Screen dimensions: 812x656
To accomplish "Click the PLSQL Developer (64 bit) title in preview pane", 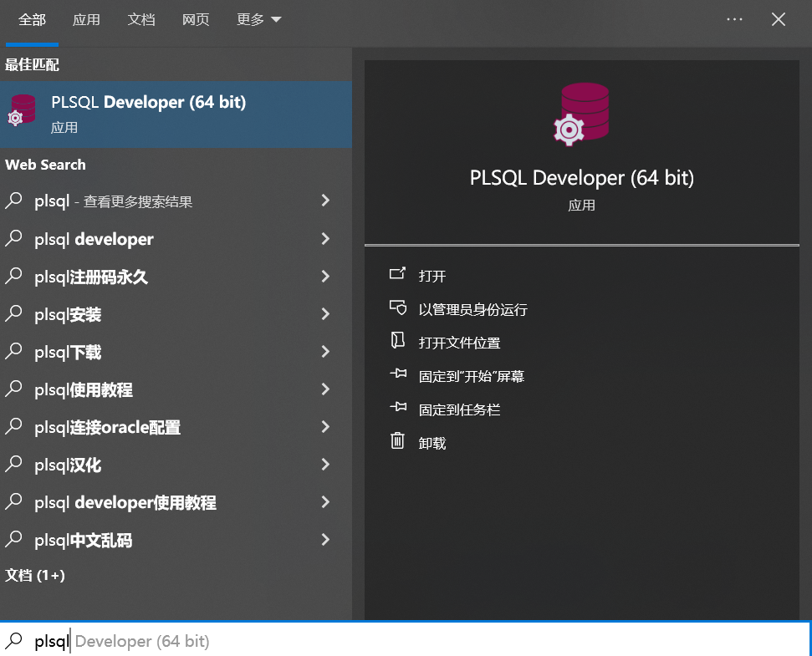I will (x=581, y=178).
